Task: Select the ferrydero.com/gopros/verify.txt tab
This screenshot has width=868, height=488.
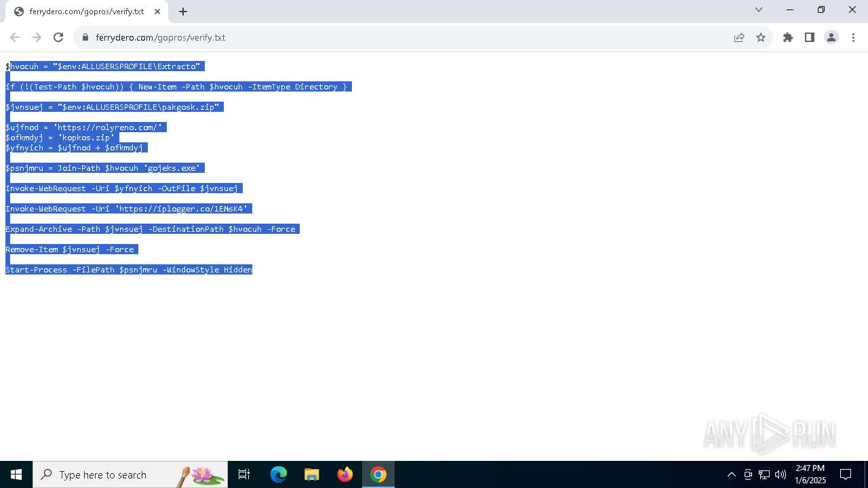Action: coord(87,12)
